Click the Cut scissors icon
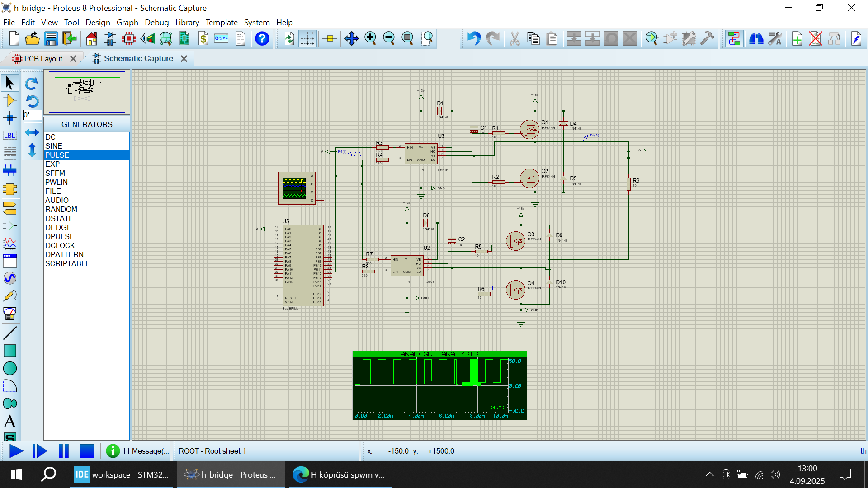This screenshot has width=868, height=488. coord(514,39)
